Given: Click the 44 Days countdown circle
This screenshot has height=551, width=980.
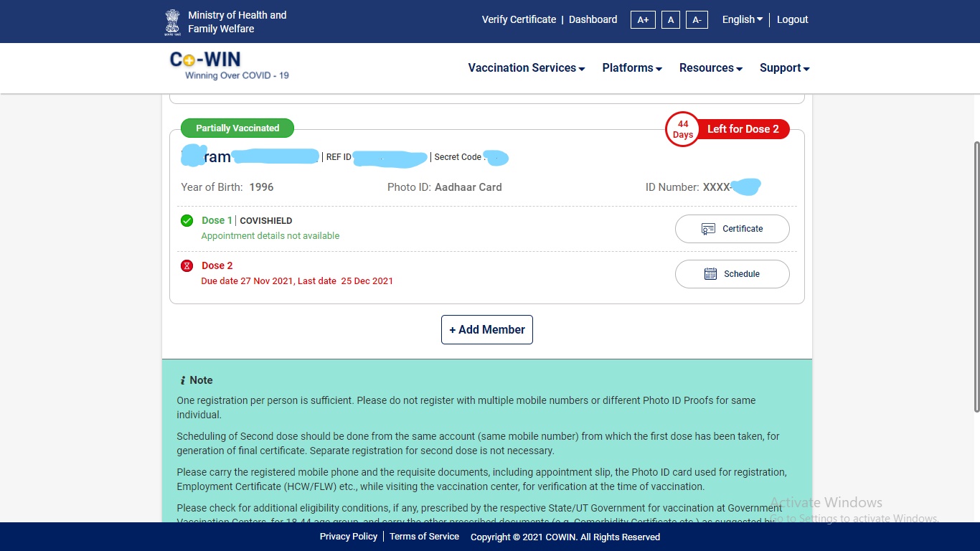Looking at the screenshot, I should (682, 129).
